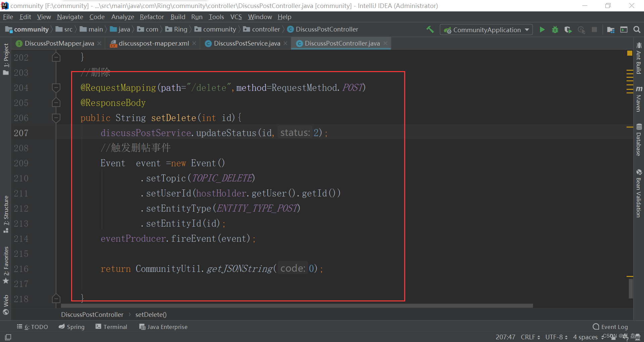Click the toolbar window layout icon

624,30
